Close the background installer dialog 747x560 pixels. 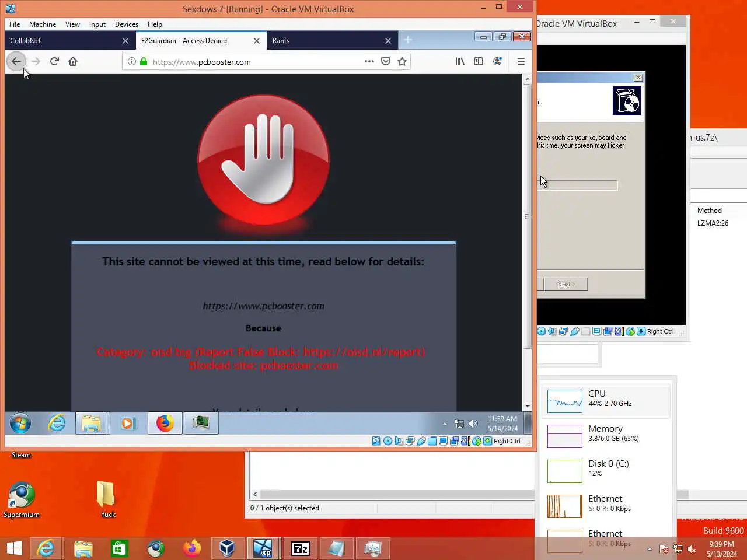pyautogui.click(x=638, y=78)
